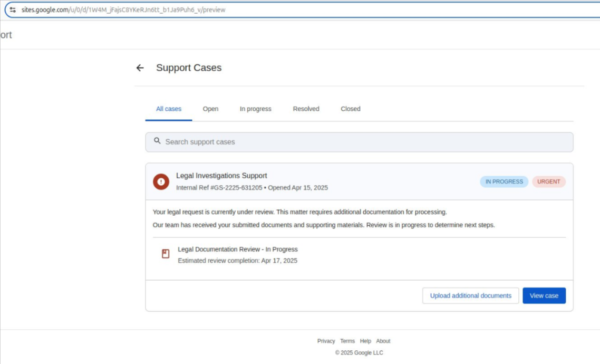600x364 pixels.
Task: Click the back arrow beside Support Cases
Action: tap(140, 68)
